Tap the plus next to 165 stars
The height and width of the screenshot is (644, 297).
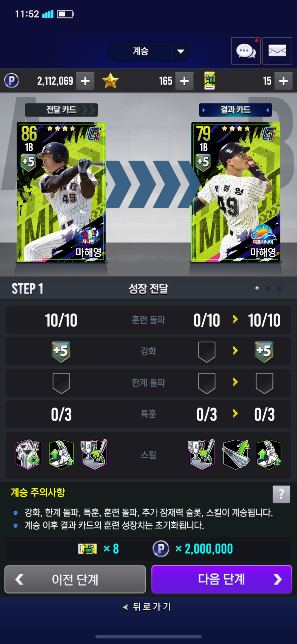(x=184, y=81)
